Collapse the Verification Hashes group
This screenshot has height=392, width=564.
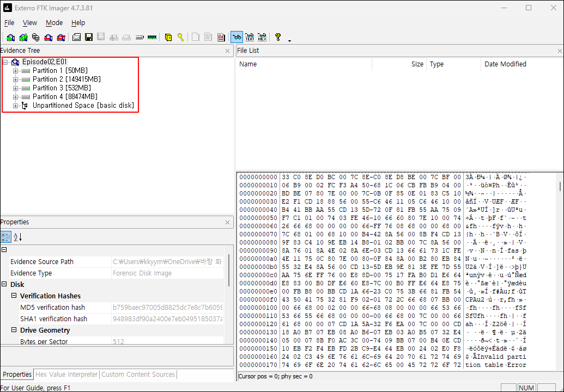tap(14, 296)
